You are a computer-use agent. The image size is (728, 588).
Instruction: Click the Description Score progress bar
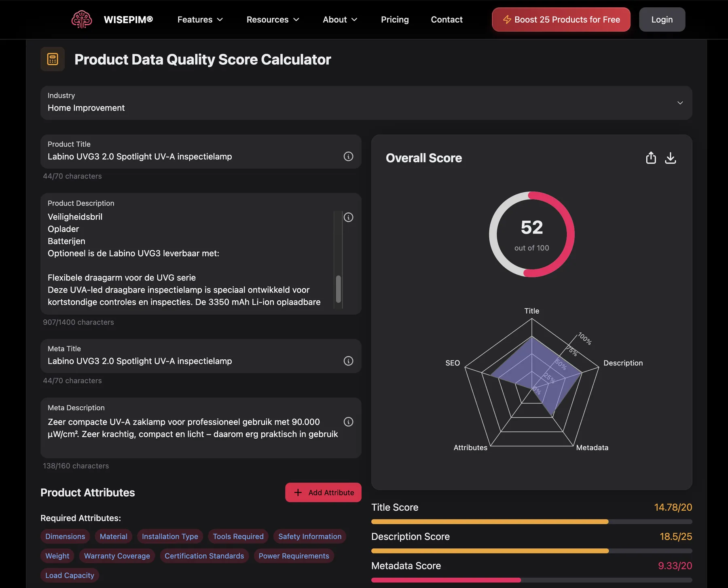click(532, 551)
